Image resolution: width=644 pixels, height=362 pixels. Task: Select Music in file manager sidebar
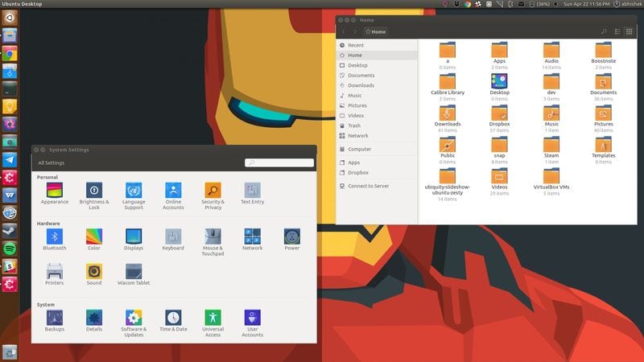pyautogui.click(x=377, y=95)
